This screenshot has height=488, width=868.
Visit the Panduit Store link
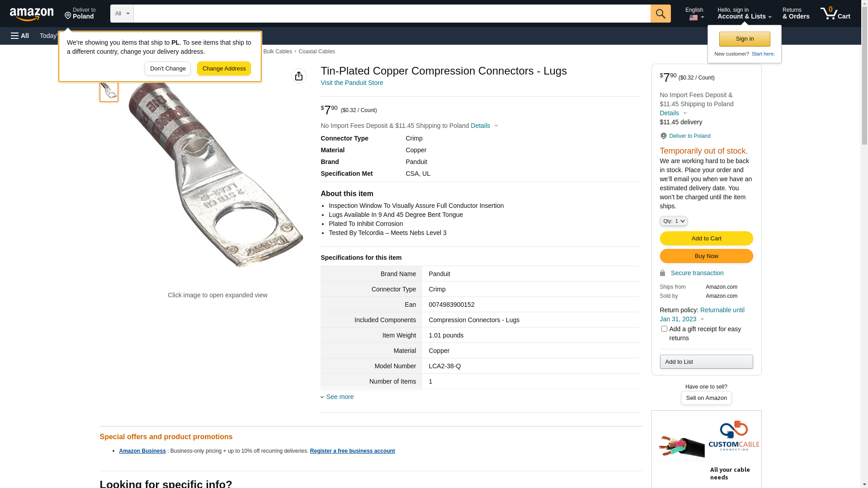point(352,83)
